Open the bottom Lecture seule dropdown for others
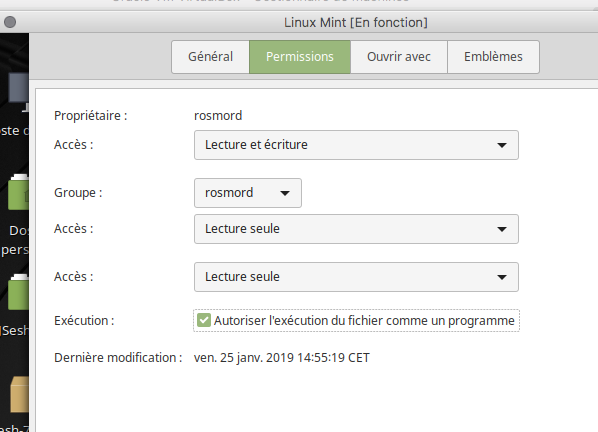The image size is (598, 432). click(356, 277)
